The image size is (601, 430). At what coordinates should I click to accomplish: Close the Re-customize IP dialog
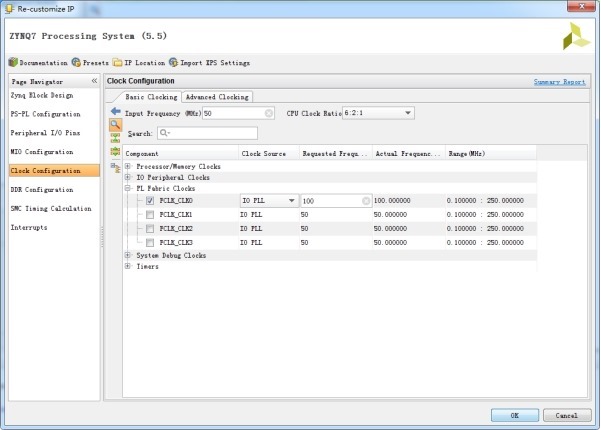pos(581,6)
